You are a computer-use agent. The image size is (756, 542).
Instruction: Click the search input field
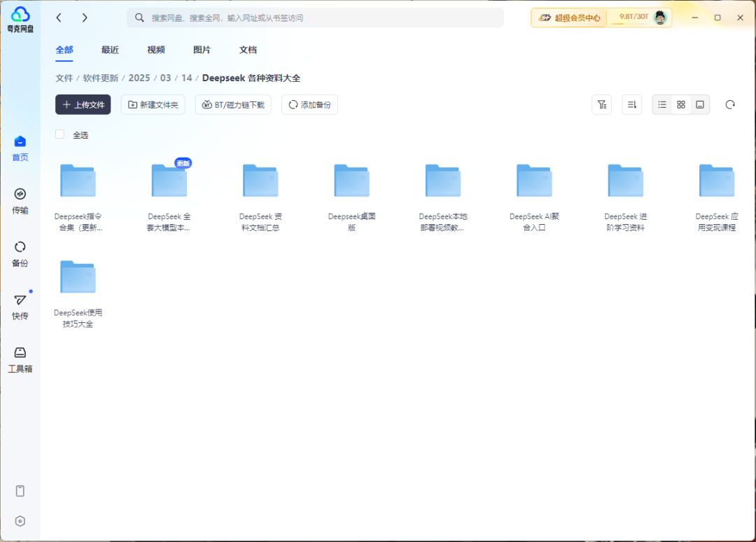coord(315,18)
